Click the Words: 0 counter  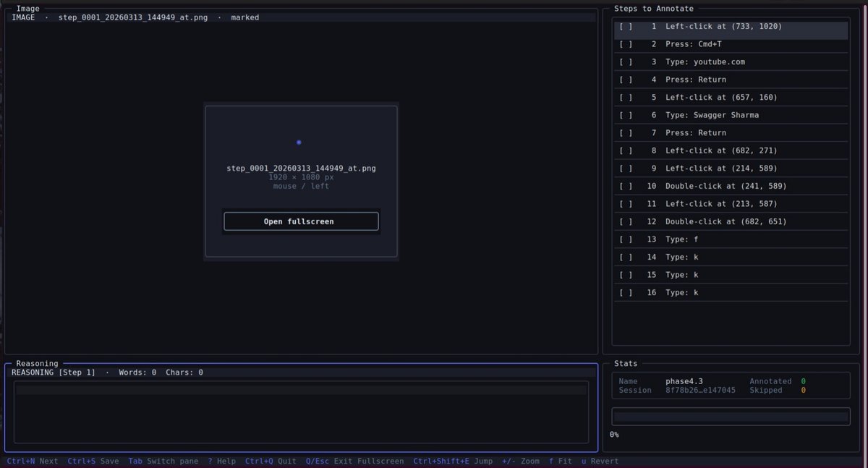[137, 373]
